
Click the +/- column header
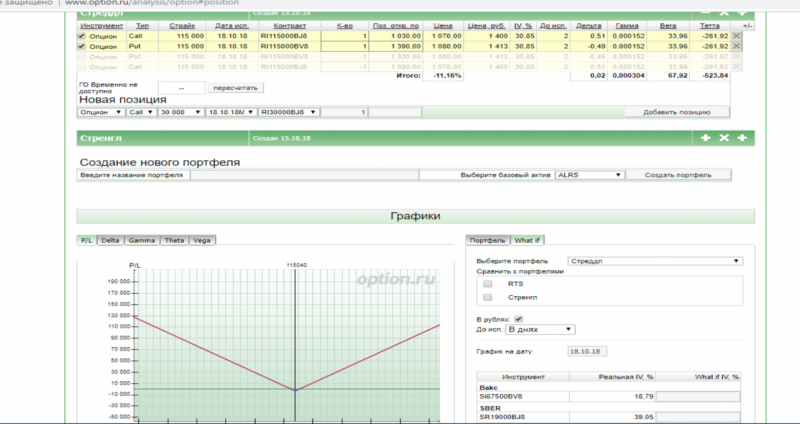(x=747, y=26)
